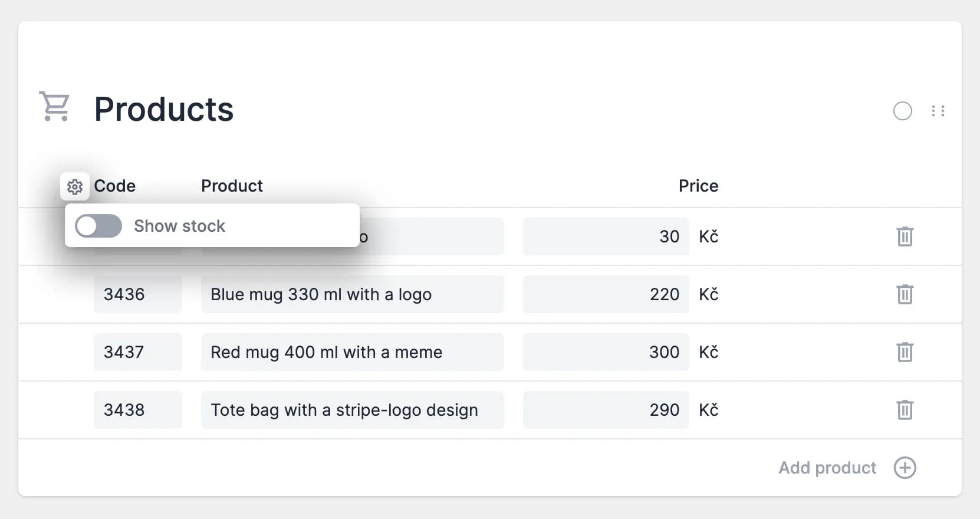The width and height of the screenshot is (980, 519).
Task: Toggle the Show stock switch
Action: point(98,226)
